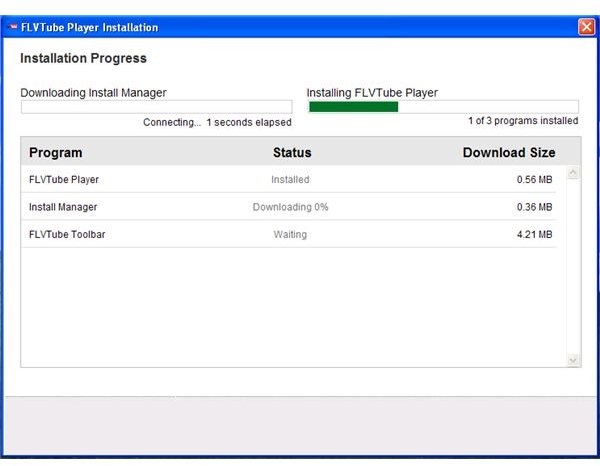
Task: Click the Installing FLVTube Player progress bar
Action: [443, 107]
